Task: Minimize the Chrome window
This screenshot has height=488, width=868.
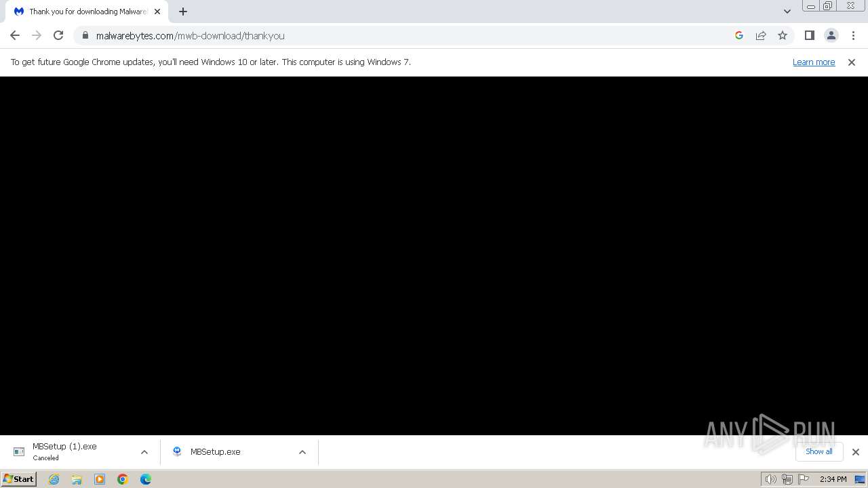Action: point(811,6)
